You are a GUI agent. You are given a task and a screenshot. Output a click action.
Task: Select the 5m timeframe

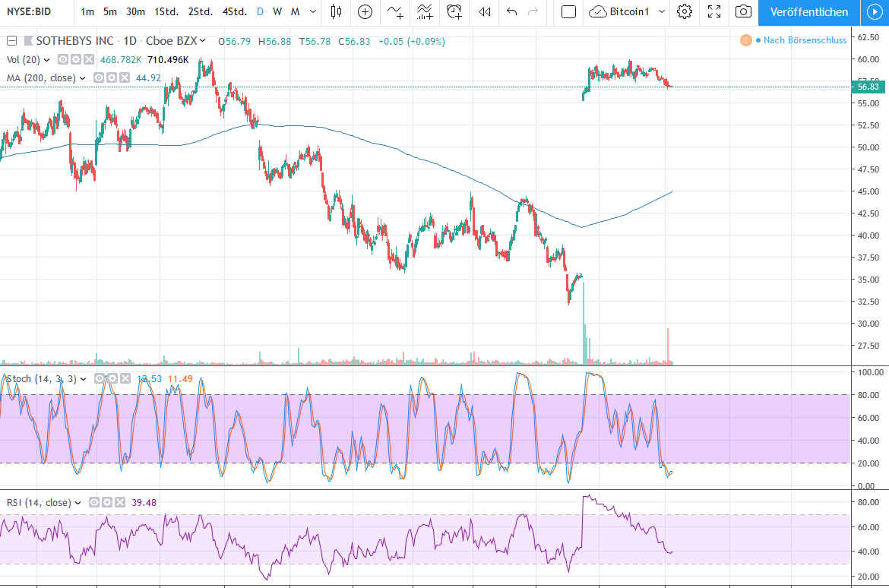(110, 11)
